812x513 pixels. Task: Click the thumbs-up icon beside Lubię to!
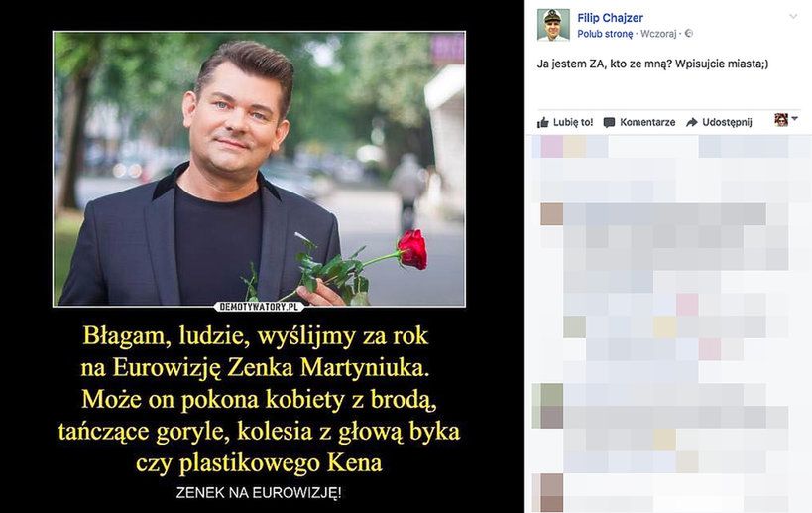[542, 122]
